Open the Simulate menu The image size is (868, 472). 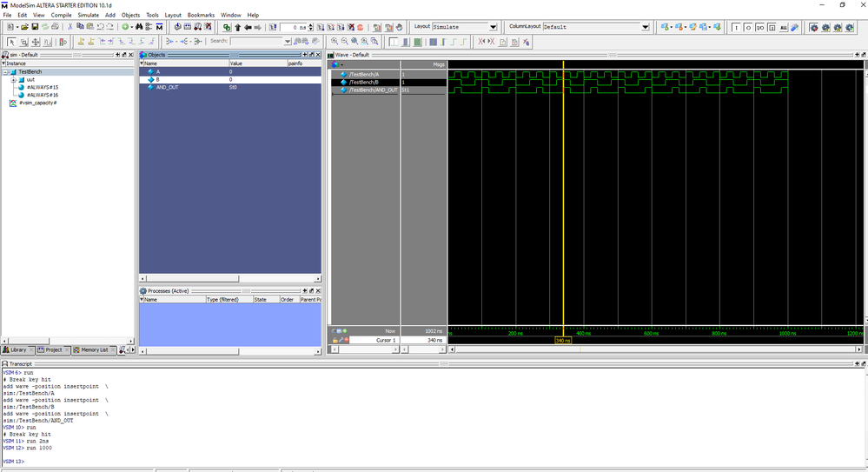(88, 15)
